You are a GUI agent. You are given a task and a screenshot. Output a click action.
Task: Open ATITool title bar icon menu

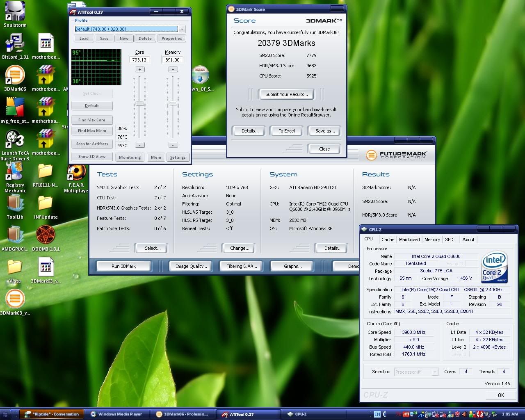coord(74,12)
